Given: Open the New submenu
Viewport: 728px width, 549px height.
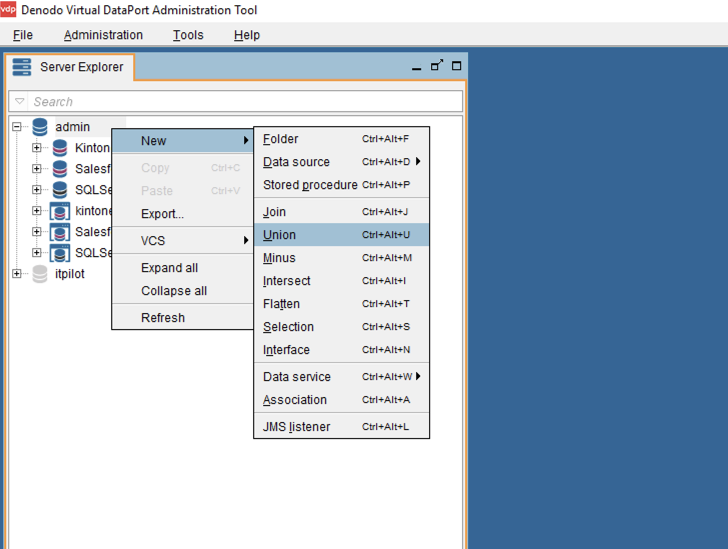Looking at the screenshot, I should pos(182,141).
